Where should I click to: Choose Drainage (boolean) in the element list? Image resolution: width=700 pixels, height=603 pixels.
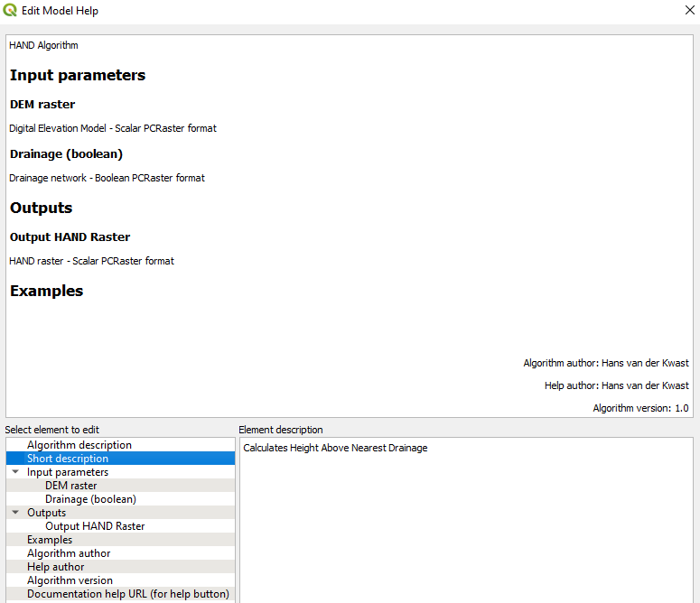(90, 499)
